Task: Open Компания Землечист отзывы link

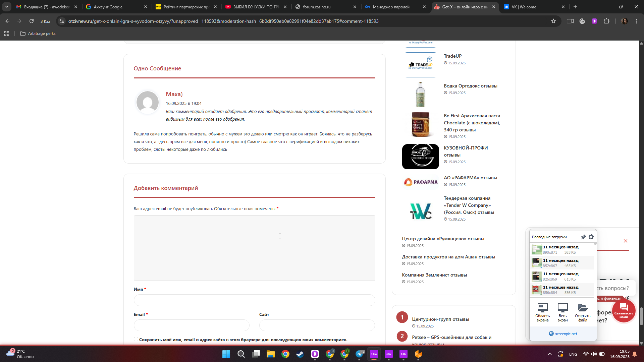Action: pyautogui.click(x=434, y=275)
